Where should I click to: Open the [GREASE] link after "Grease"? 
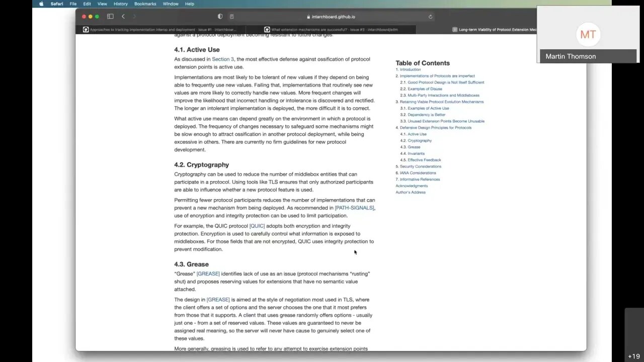[208, 274]
